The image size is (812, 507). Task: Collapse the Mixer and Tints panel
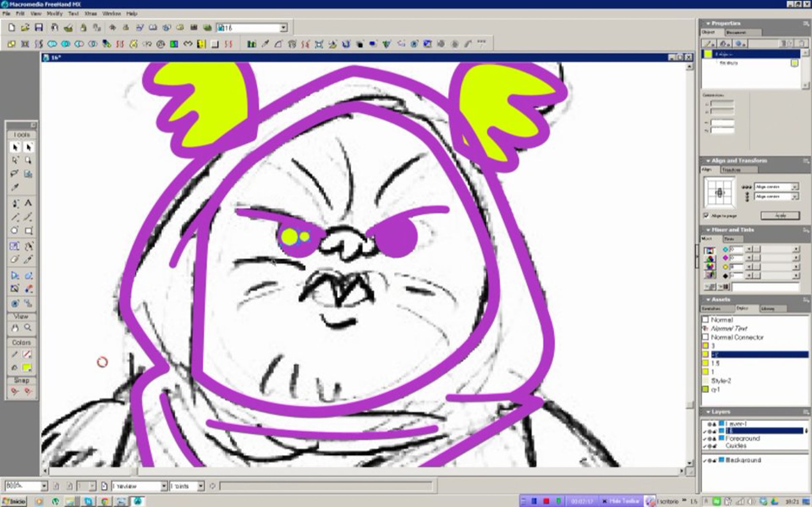click(708, 230)
